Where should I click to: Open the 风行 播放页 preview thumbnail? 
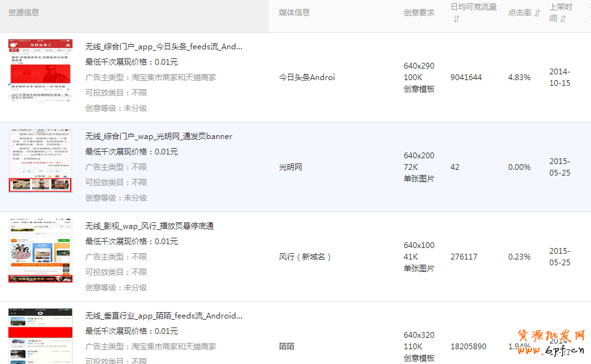click(x=40, y=251)
